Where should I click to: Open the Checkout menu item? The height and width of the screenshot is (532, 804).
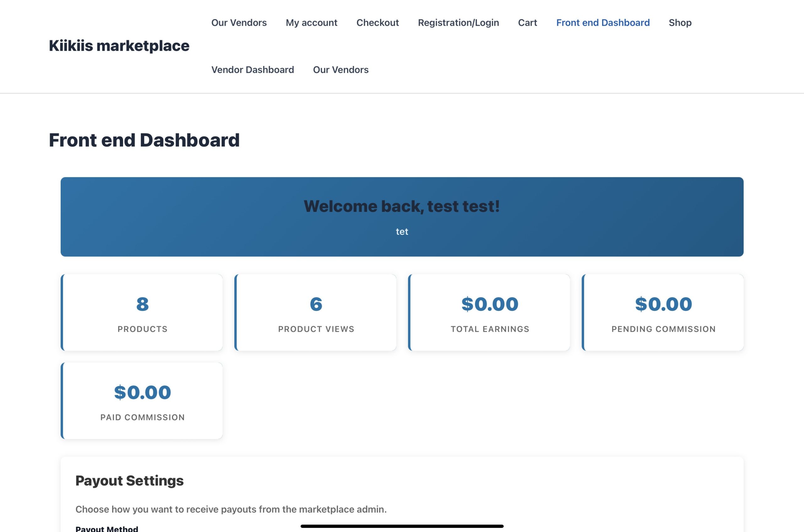[377, 23]
